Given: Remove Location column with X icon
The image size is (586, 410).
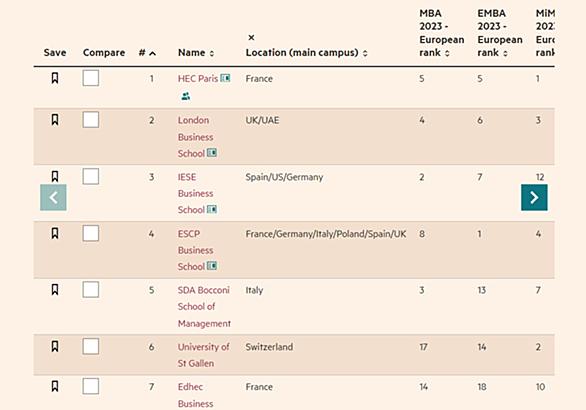Looking at the screenshot, I should pos(252,37).
